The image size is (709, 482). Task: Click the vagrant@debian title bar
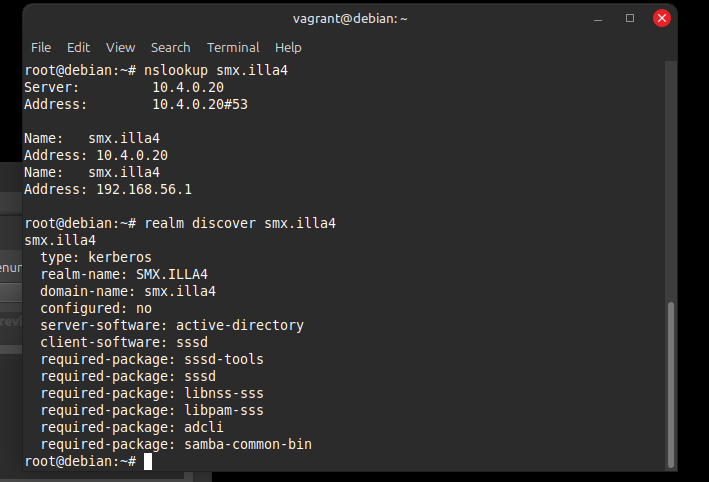coord(350,18)
